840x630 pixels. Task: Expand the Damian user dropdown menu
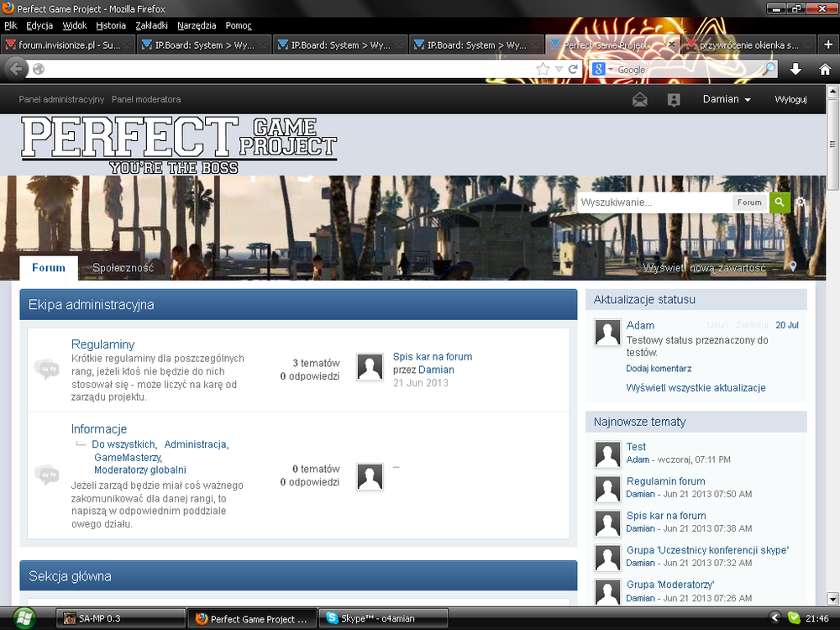pyautogui.click(x=727, y=99)
